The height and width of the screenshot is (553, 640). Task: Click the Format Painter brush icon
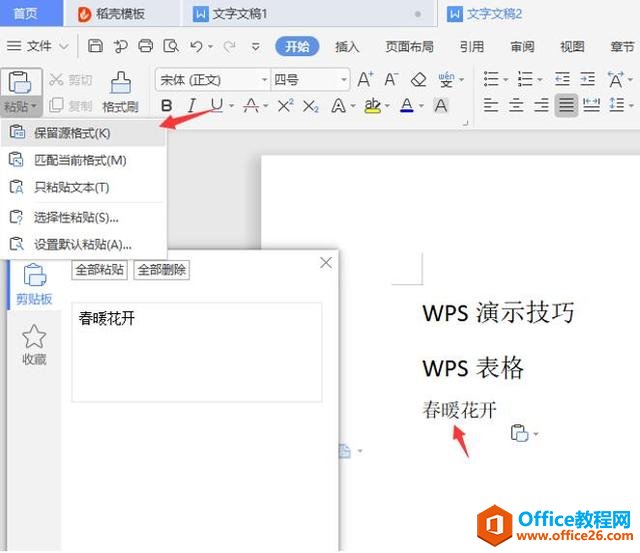[121, 82]
